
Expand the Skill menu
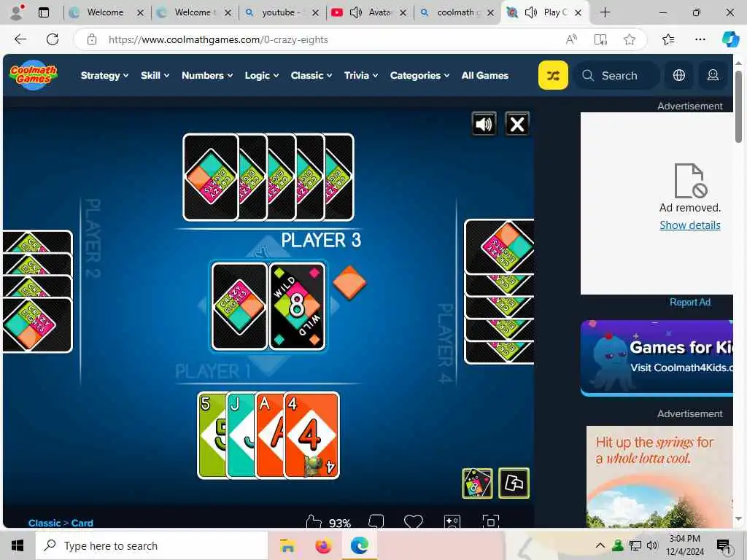(x=155, y=75)
